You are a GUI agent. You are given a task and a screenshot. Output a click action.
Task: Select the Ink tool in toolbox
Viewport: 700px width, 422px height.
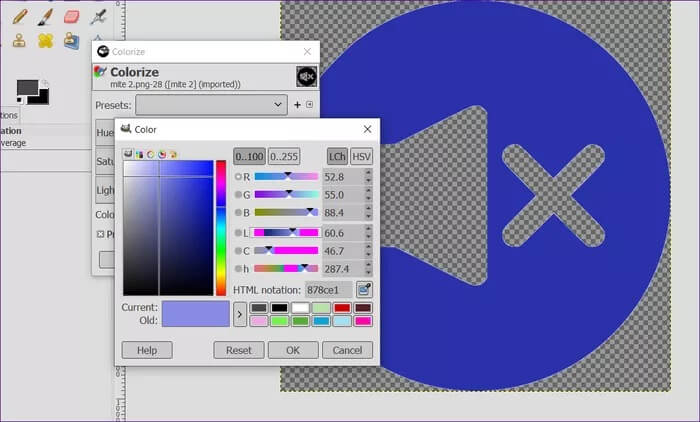tap(98, 17)
